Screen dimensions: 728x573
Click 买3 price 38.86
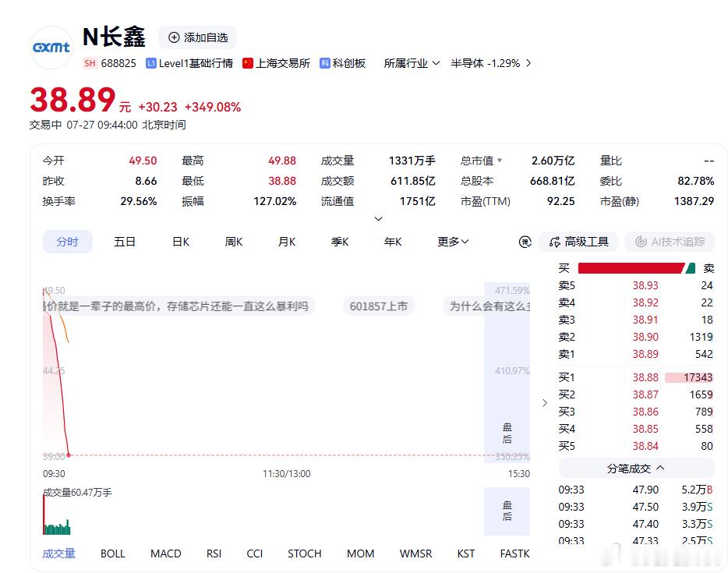[645, 412]
